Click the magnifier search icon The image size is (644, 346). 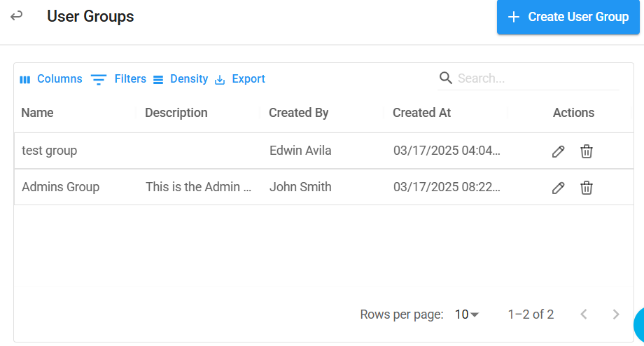pos(446,78)
